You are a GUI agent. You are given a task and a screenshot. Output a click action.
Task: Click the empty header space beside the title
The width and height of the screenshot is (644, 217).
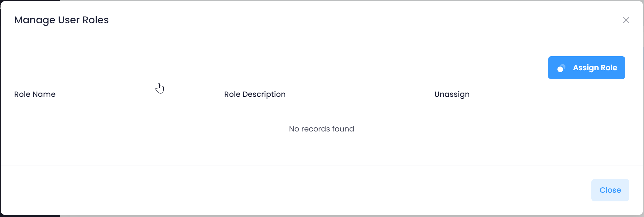click(x=333, y=20)
